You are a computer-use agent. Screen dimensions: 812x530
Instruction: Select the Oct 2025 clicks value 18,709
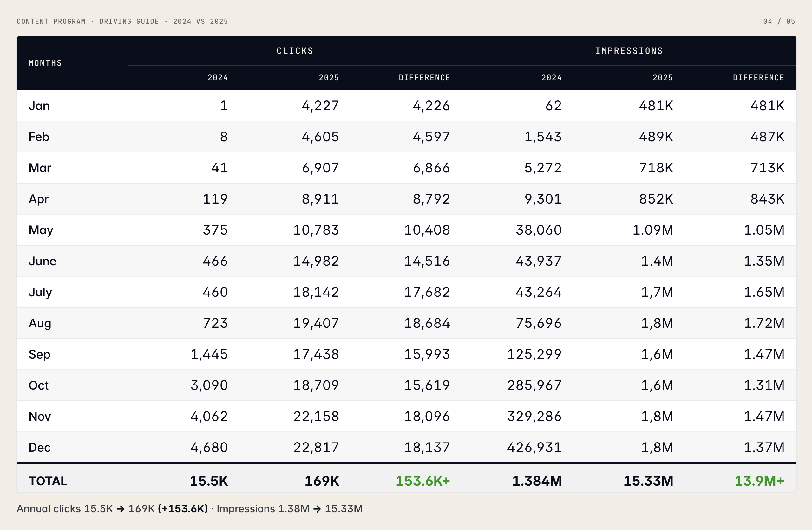tap(316, 385)
